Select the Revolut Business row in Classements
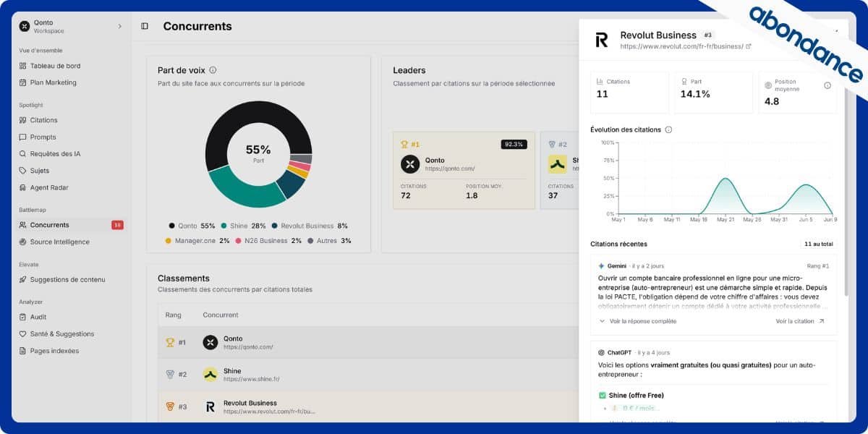The width and height of the screenshot is (868, 434). (368, 407)
